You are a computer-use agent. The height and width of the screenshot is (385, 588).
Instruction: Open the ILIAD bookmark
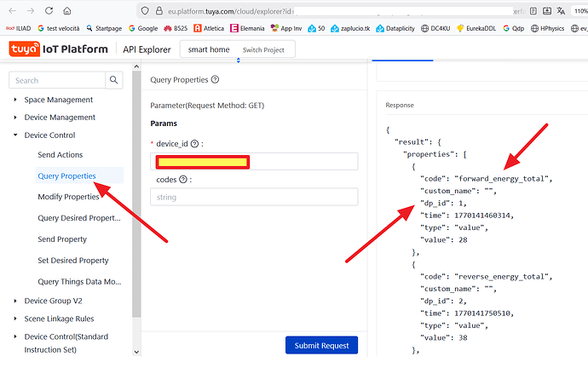coord(19,28)
